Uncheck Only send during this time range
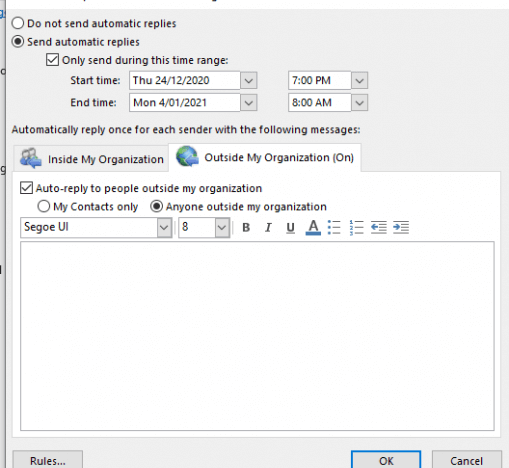 (x=52, y=60)
